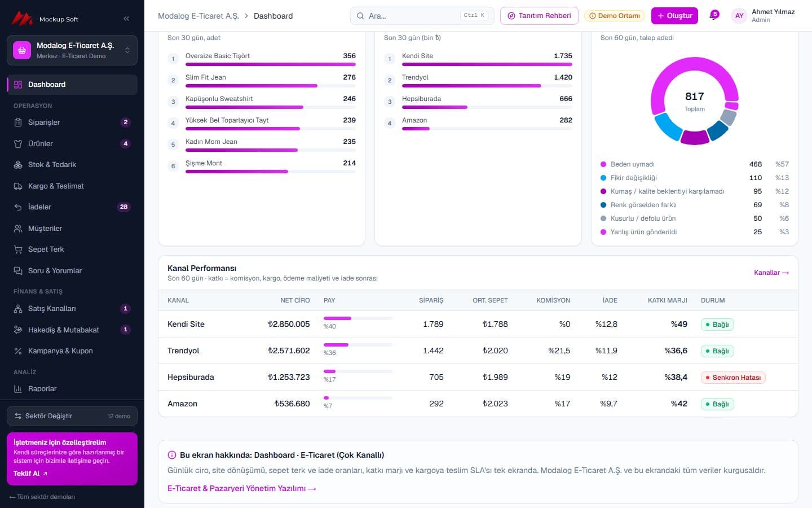Click the Modalog E-Ticaret A.Ş. breadcrumb
The image size is (812, 508).
pos(198,16)
